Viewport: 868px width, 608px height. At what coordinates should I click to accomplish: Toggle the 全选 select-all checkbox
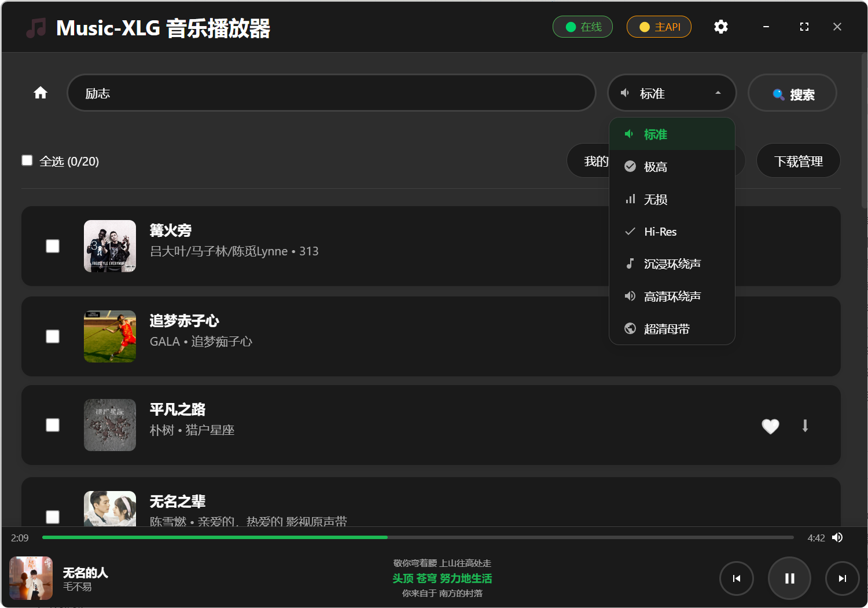tap(27, 160)
